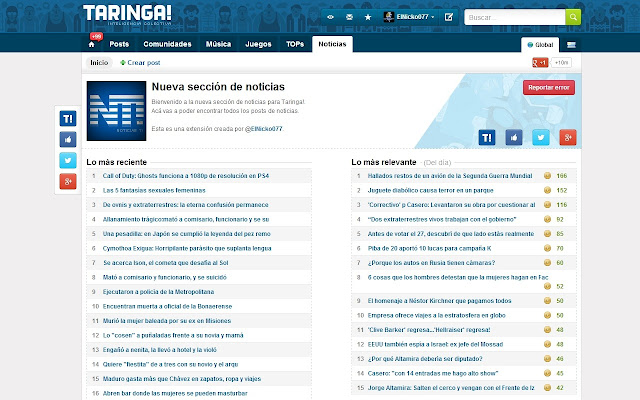Open 'Murió la mujer baleada' post

167,321
